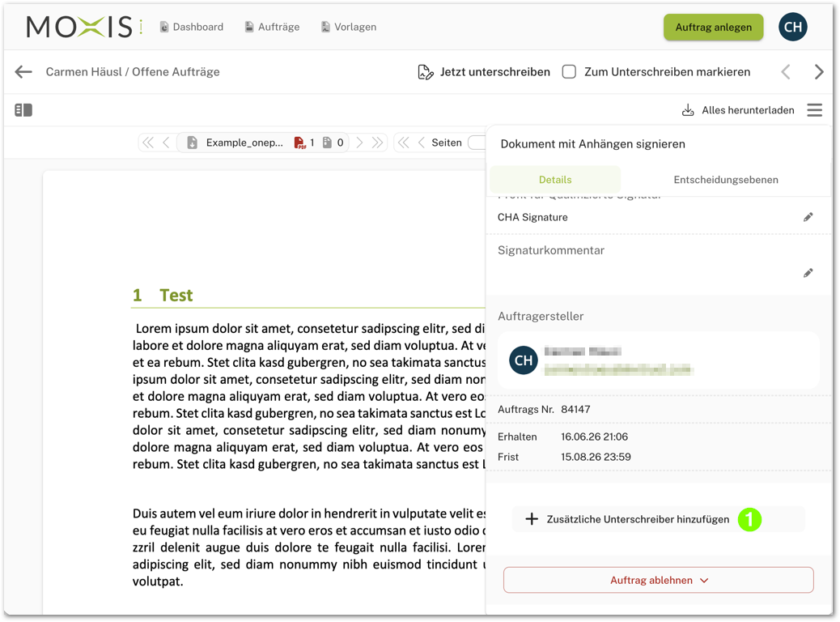
Task: Tick the Zum Unterschreiben markieren checkbox
Action: [569, 72]
